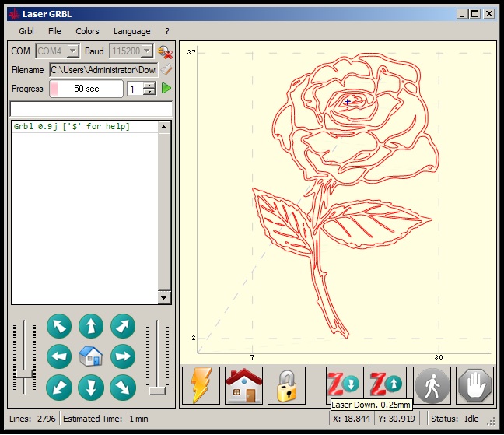Jog diagonally with the down-right arrow
Screen dimensions: 504x435
point(123,387)
